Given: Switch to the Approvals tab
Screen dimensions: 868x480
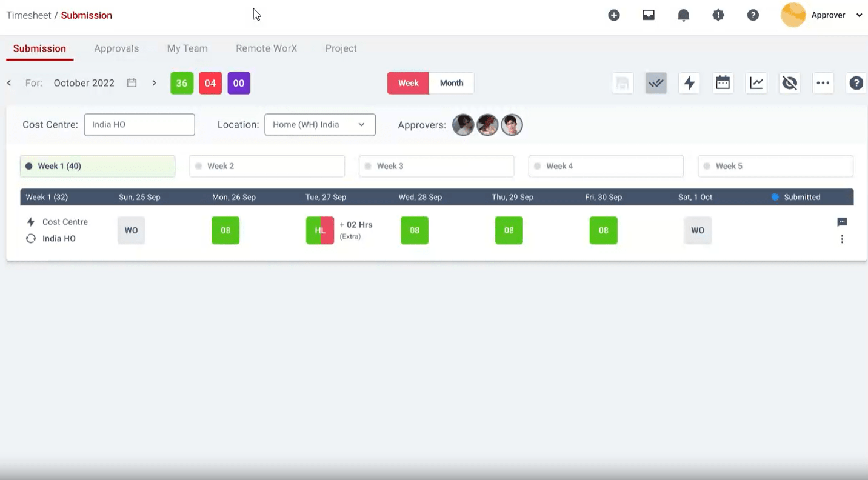Looking at the screenshot, I should tap(116, 48).
